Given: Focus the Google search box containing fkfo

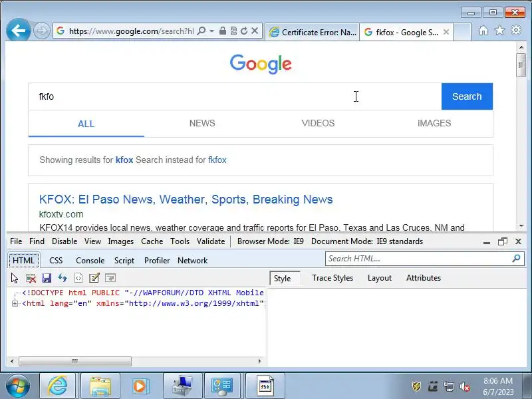Looking at the screenshot, I should (x=235, y=96).
